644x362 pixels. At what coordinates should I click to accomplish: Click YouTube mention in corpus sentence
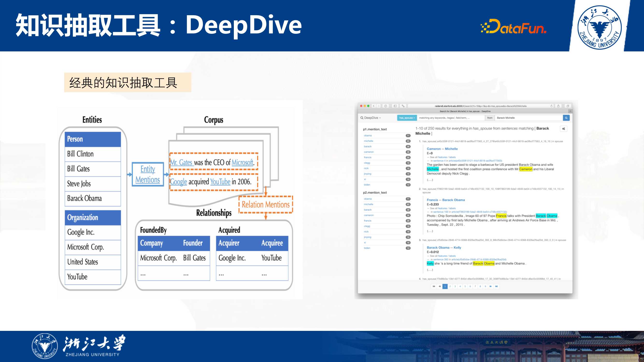(x=220, y=182)
